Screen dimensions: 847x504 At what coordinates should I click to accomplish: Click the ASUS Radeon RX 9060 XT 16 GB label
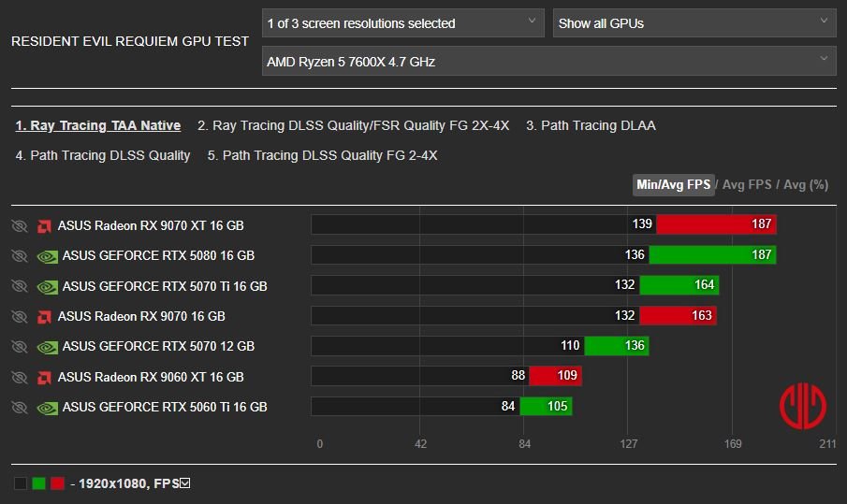(151, 377)
